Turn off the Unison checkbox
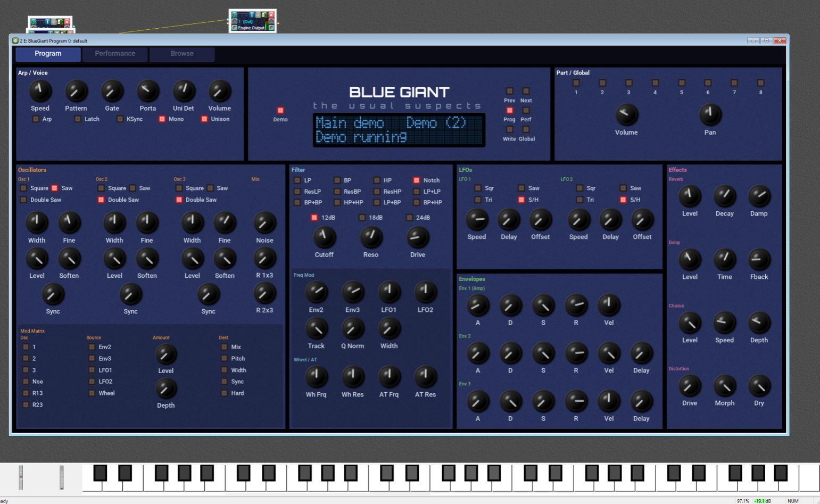 click(x=204, y=119)
